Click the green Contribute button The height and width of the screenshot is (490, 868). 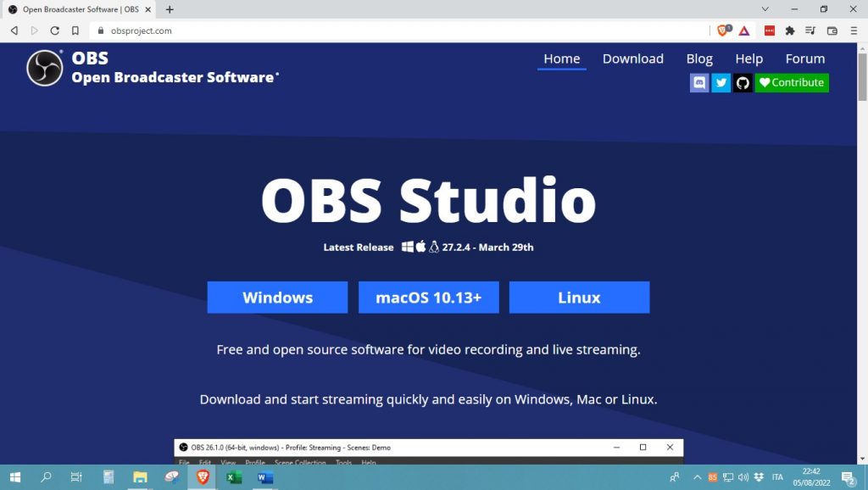click(x=791, y=82)
